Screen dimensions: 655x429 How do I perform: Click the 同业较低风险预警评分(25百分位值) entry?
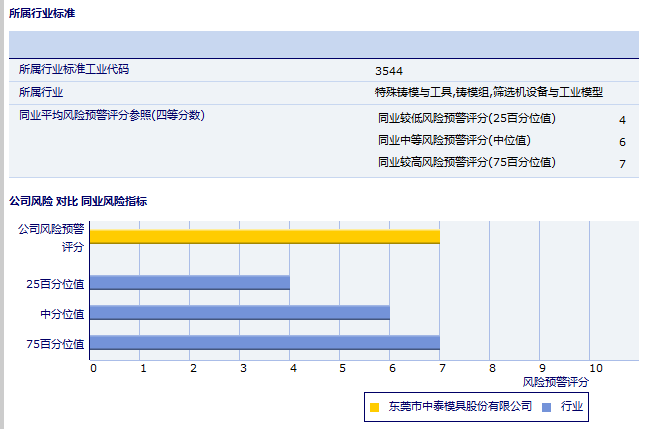[466, 118]
